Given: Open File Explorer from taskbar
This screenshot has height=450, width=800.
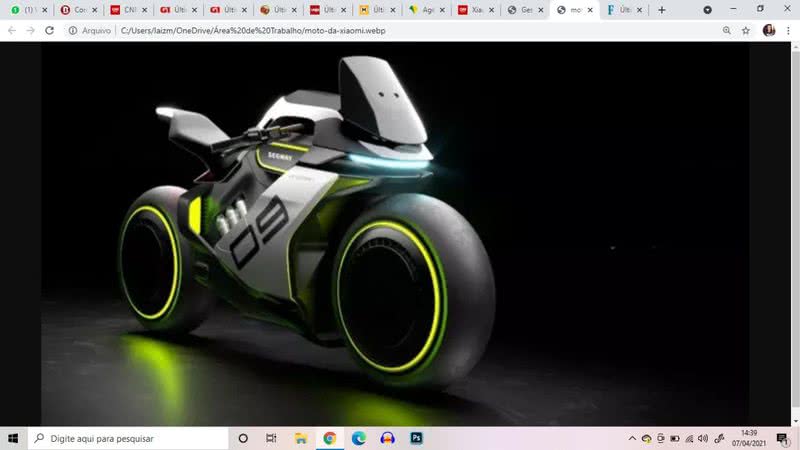Looking at the screenshot, I should (x=301, y=438).
